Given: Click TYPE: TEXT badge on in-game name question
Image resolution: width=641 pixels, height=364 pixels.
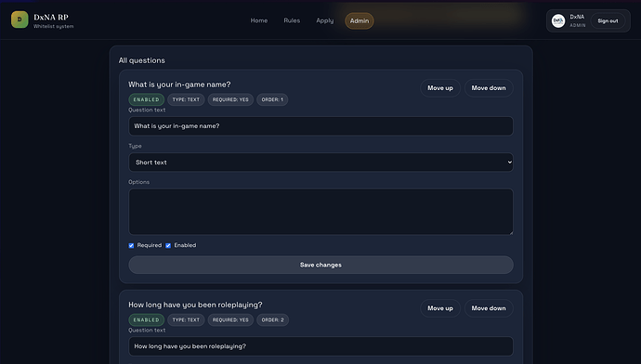Looking at the screenshot, I should coord(186,99).
